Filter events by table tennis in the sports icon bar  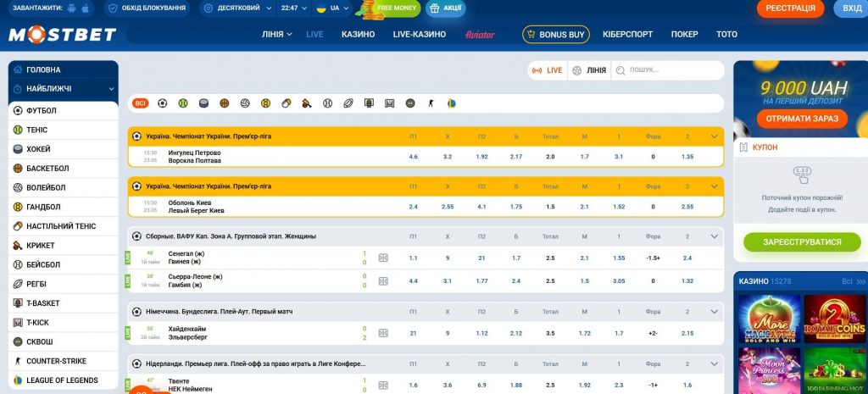tap(287, 103)
